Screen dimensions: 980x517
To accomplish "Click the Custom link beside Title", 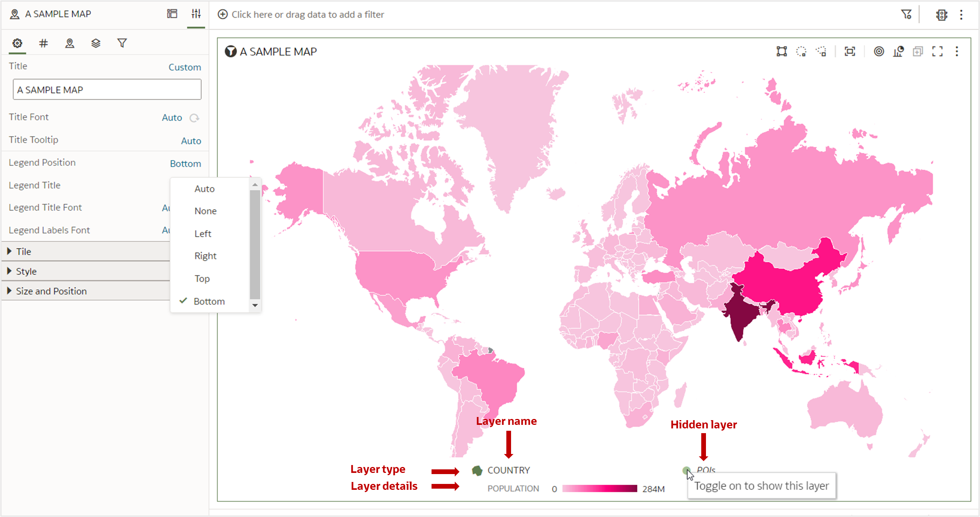I will click(185, 67).
